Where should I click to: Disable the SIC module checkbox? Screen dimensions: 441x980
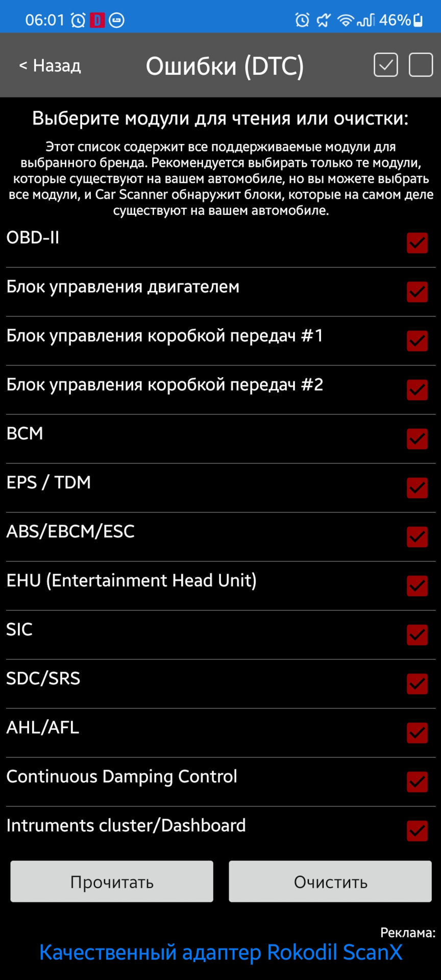(417, 635)
